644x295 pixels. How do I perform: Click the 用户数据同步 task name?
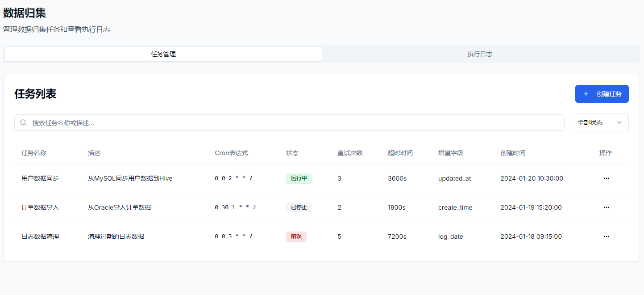click(40, 178)
